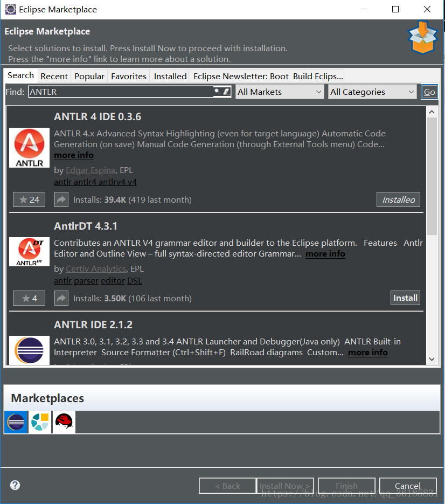Click the v4 tag link
Screen dimensions: 445x504
point(132,182)
